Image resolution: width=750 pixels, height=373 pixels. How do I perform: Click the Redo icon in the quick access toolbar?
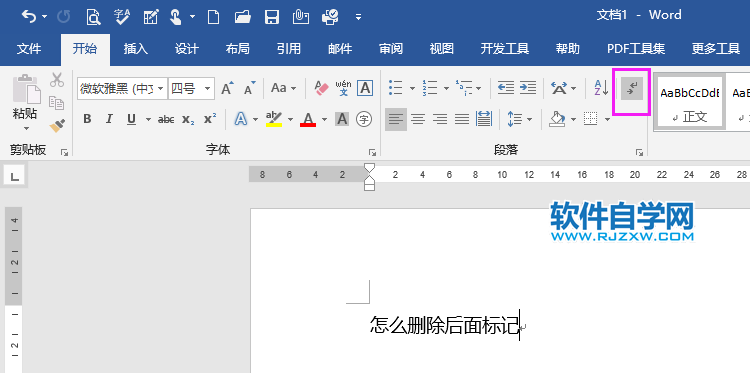63,17
